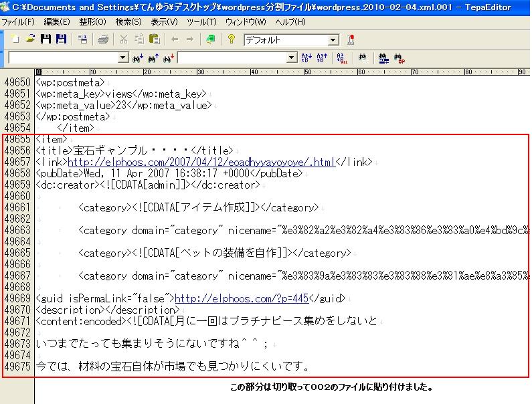Image resolution: width=532 pixels, height=404 pixels.
Task: Click the いつまでたっても集まりそう text line
Action: [x=152, y=344]
